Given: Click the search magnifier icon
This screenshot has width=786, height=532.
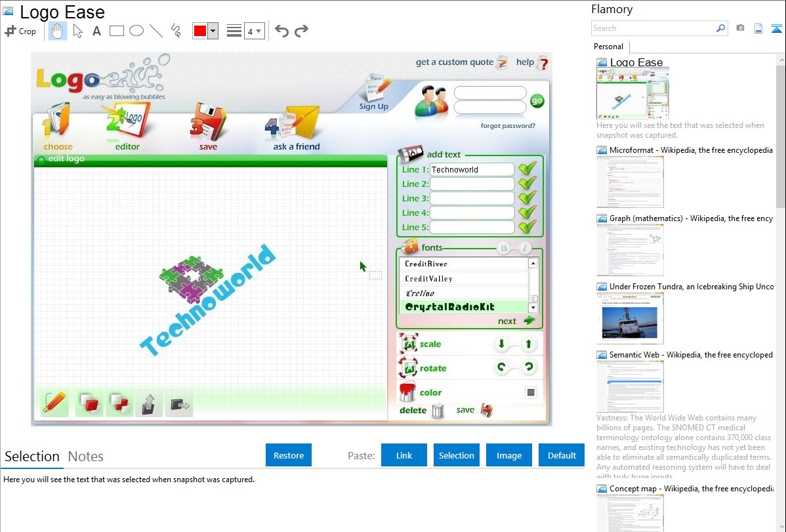Looking at the screenshot, I should click(721, 28).
